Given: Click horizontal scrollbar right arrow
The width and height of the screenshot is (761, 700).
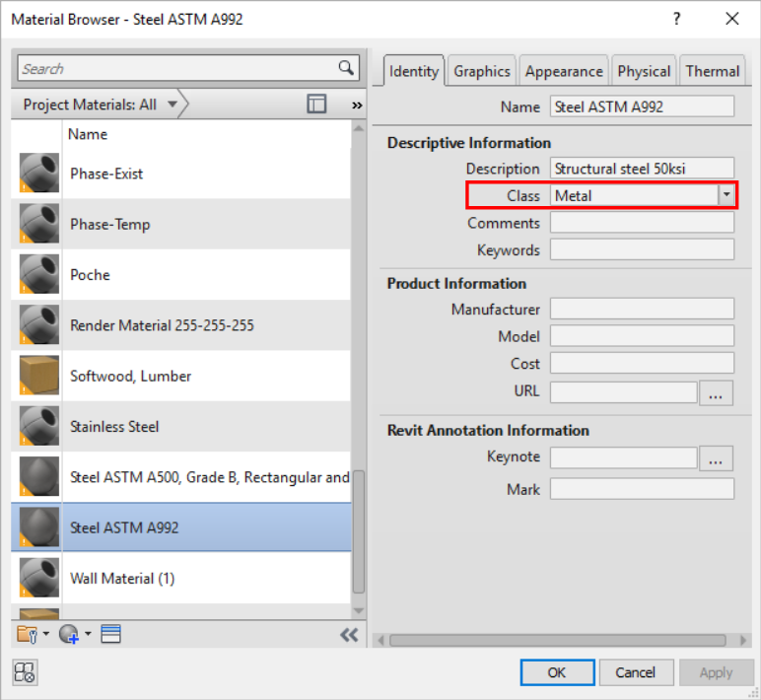Looking at the screenshot, I should 743,640.
